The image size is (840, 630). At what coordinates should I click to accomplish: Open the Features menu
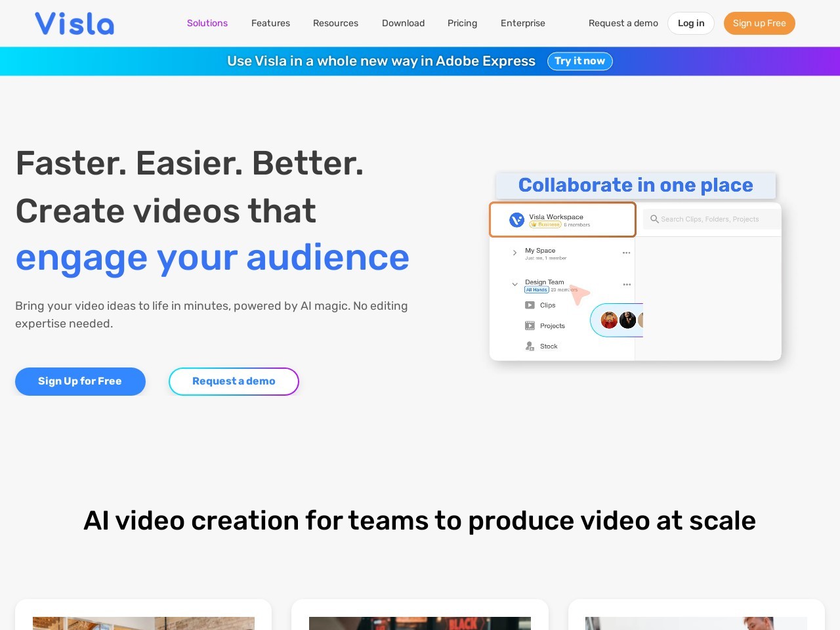click(x=270, y=23)
